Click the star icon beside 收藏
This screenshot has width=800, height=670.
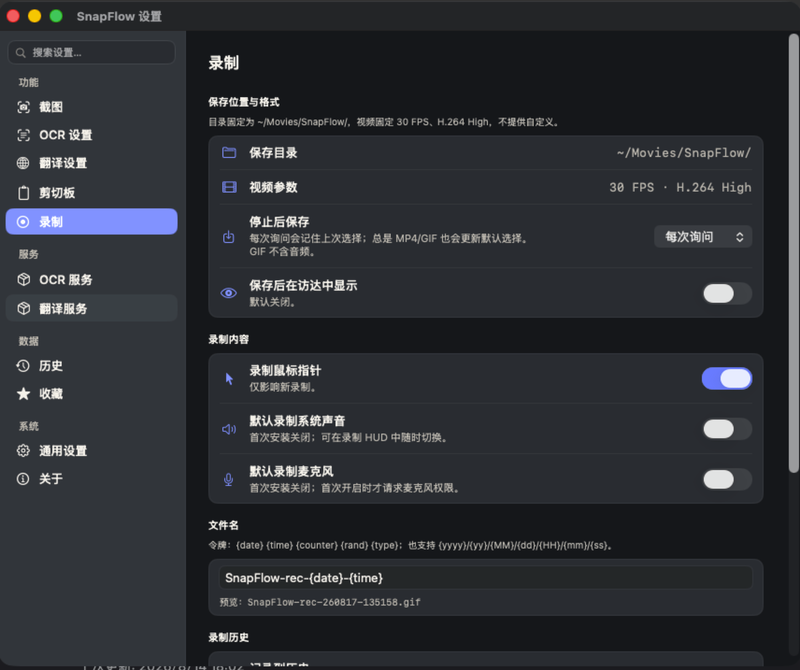pyautogui.click(x=23, y=394)
